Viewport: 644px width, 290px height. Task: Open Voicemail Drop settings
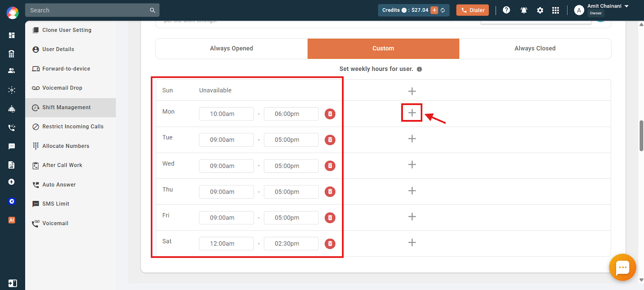point(70,88)
